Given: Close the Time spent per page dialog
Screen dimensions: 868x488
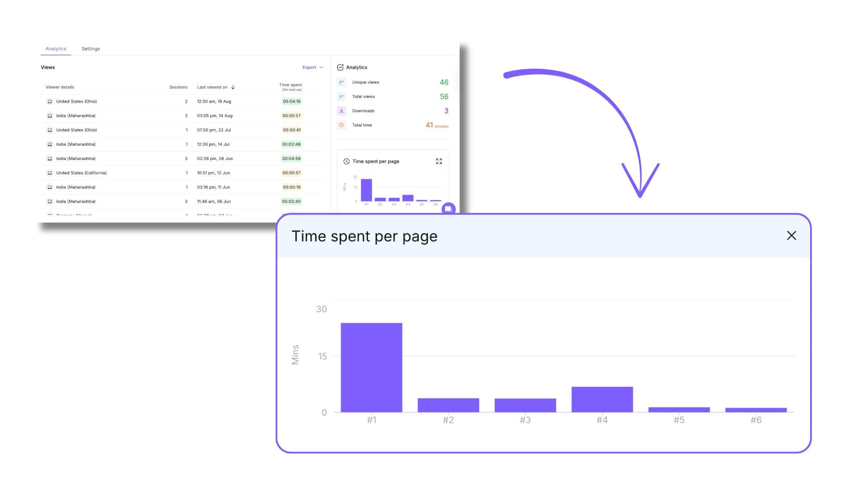Looking at the screenshot, I should pos(792,235).
